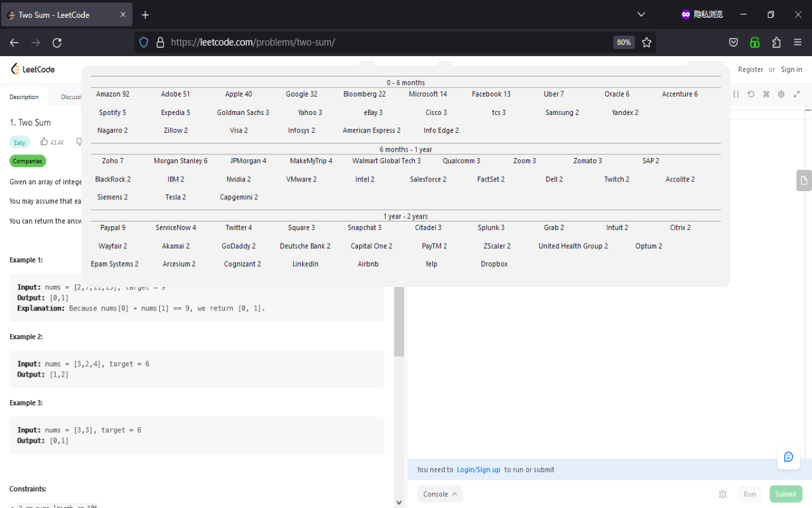Expand the Console panel
Viewport: 812px width, 508px height.
440,494
